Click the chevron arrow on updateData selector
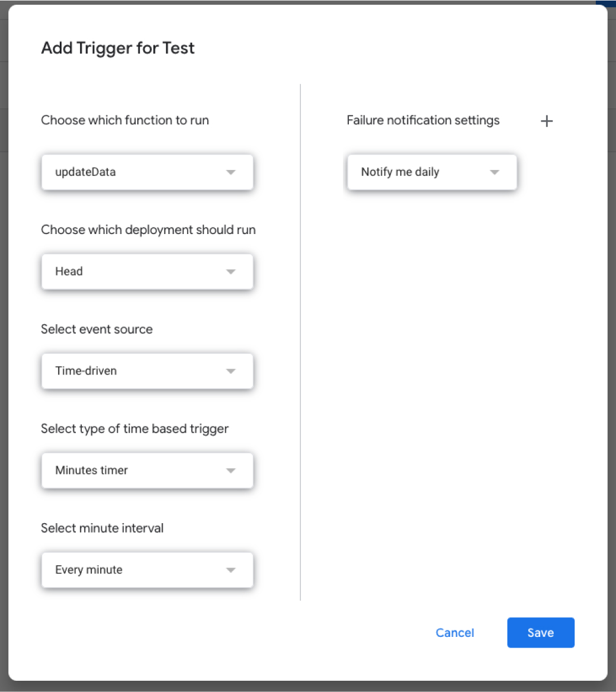This screenshot has width=616, height=692. (x=230, y=172)
